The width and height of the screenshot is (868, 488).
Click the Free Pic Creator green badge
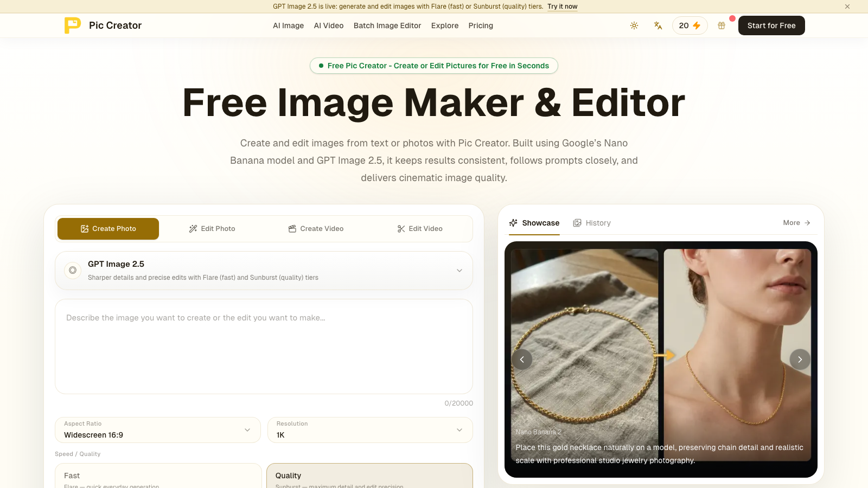[x=434, y=66]
